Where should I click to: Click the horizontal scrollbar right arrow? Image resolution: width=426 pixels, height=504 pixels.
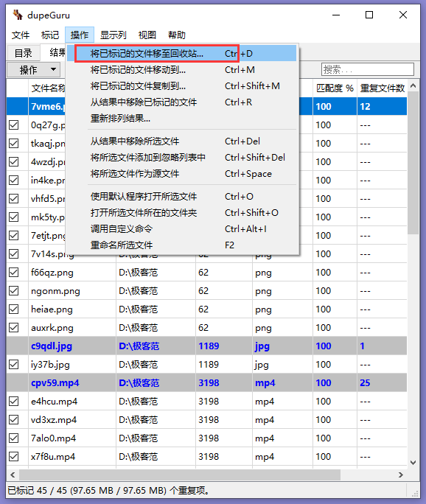[x=401, y=475]
